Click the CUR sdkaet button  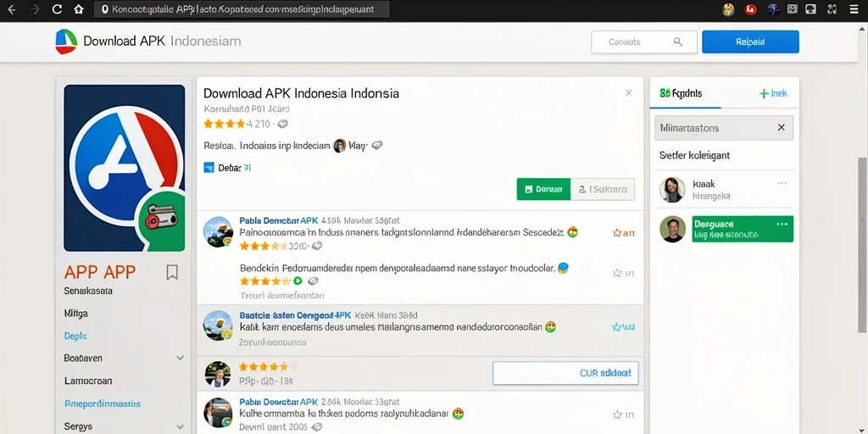tap(565, 373)
